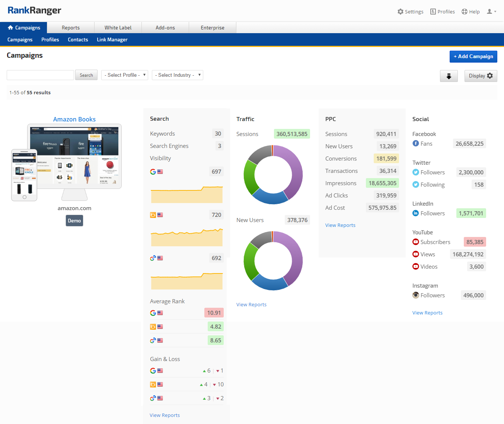Open the Link Manager submenu item

pyautogui.click(x=112, y=39)
